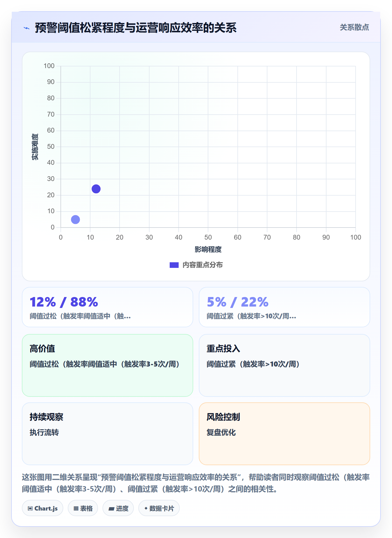Click the truncated caption 阈值过松（触发率阈值适中（触…
The image size is (392, 538).
pos(80,316)
